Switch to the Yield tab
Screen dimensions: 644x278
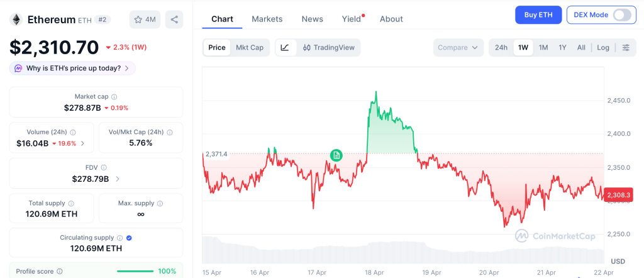pos(352,19)
